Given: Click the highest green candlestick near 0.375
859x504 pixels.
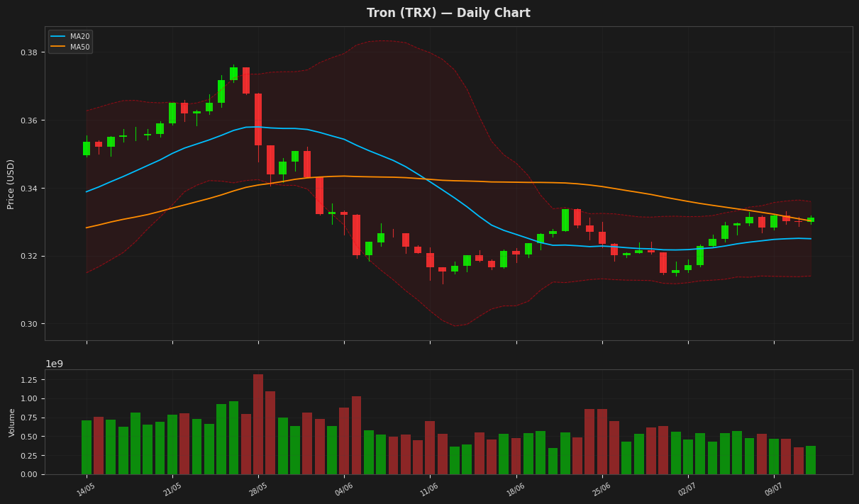Looking at the screenshot, I should point(233,74).
